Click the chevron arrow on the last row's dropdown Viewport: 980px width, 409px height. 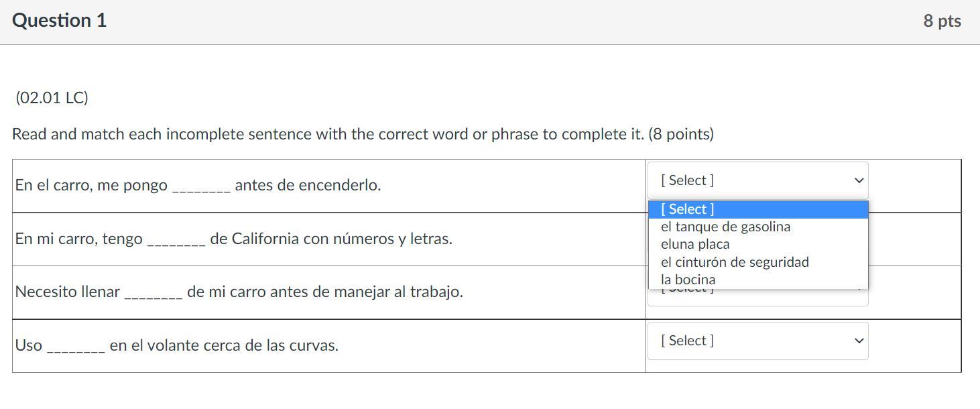(x=859, y=341)
